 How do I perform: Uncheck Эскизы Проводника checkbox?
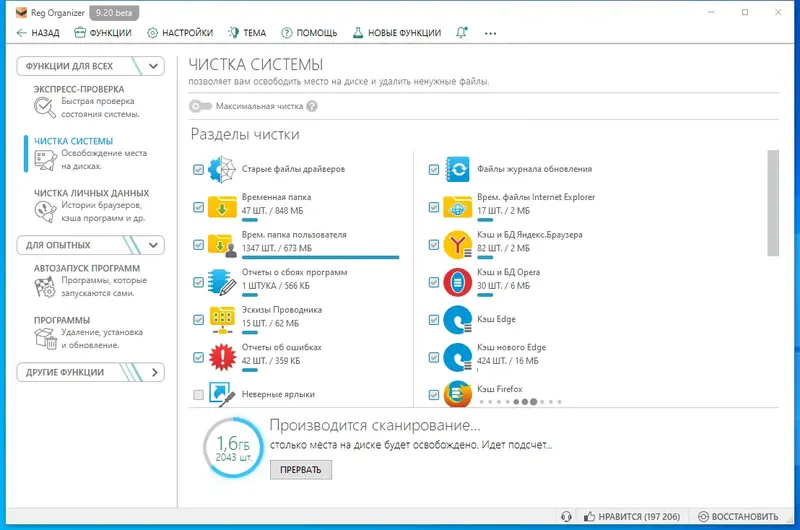[198, 320]
